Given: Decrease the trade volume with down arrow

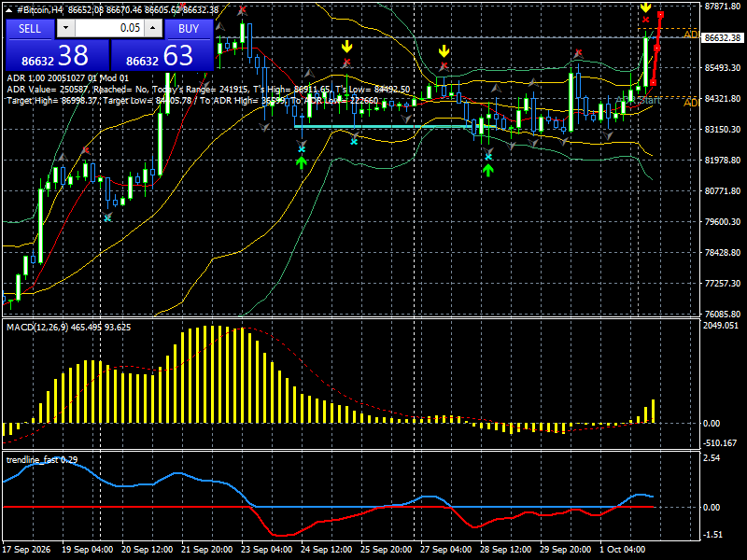Looking at the screenshot, I should click(x=65, y=29).
